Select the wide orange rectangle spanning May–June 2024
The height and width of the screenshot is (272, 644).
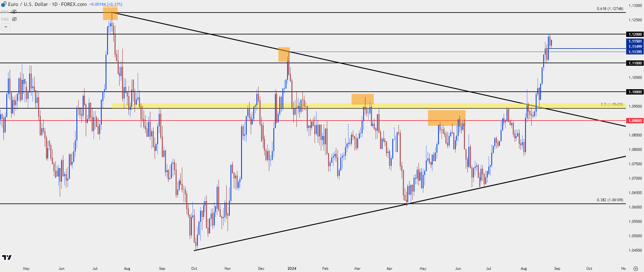click(447, 118)
